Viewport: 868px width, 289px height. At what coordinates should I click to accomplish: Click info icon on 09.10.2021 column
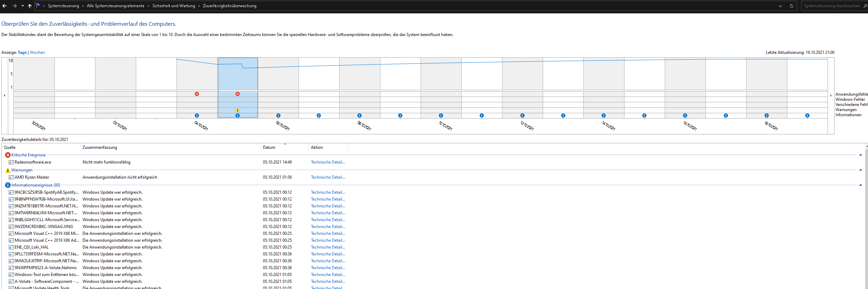click(400, 116)
